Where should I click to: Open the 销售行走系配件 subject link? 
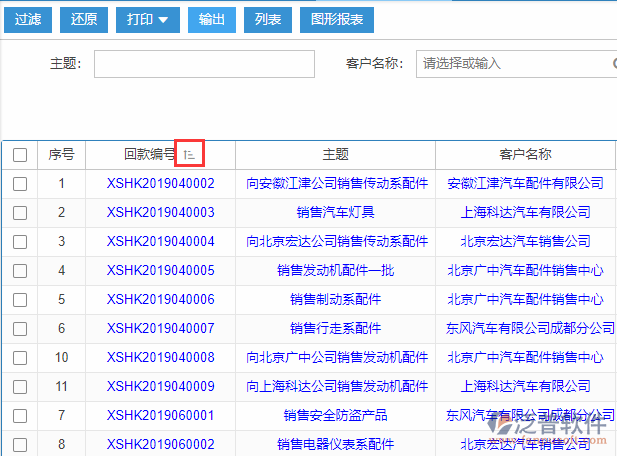(336, 329)
